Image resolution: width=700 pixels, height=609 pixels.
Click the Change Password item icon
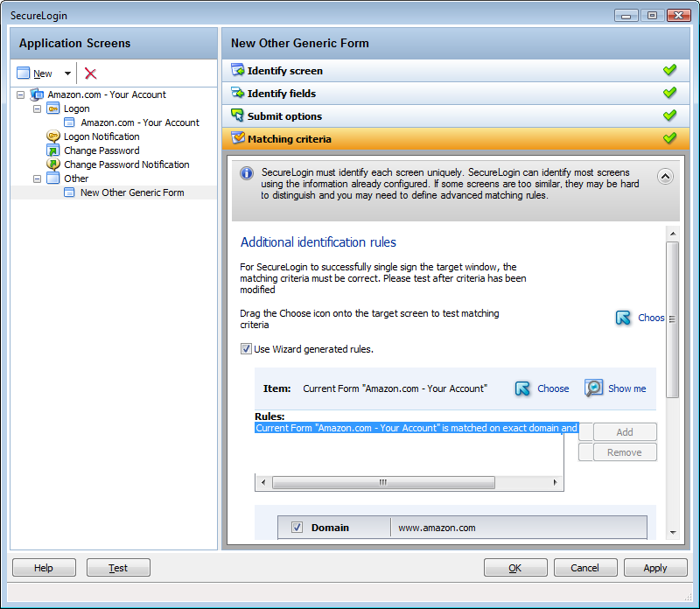point(53,150)
